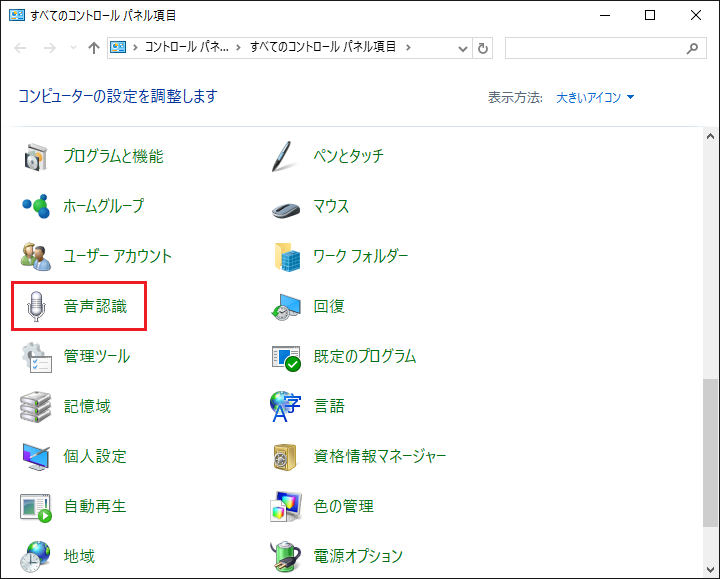This screenshot has width=720, height=579.
Task: Click the refresh button beside address bar
Action: coord(484,48)
